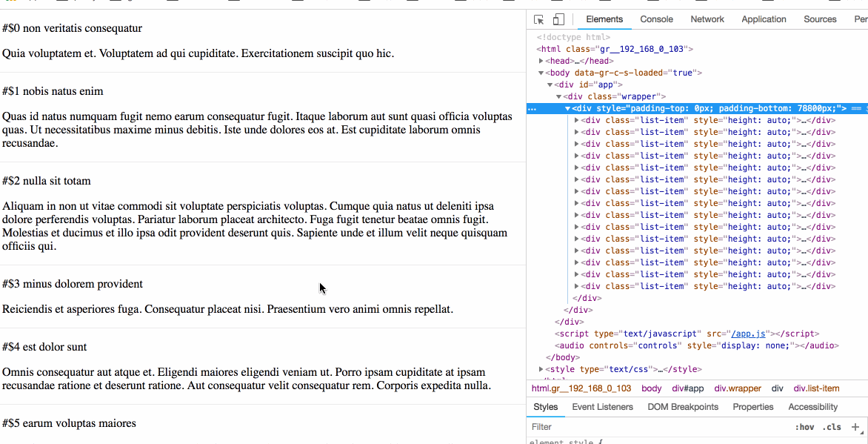Open the Sources tab
This screenshot has height=444, width=868.
point(820,19)
